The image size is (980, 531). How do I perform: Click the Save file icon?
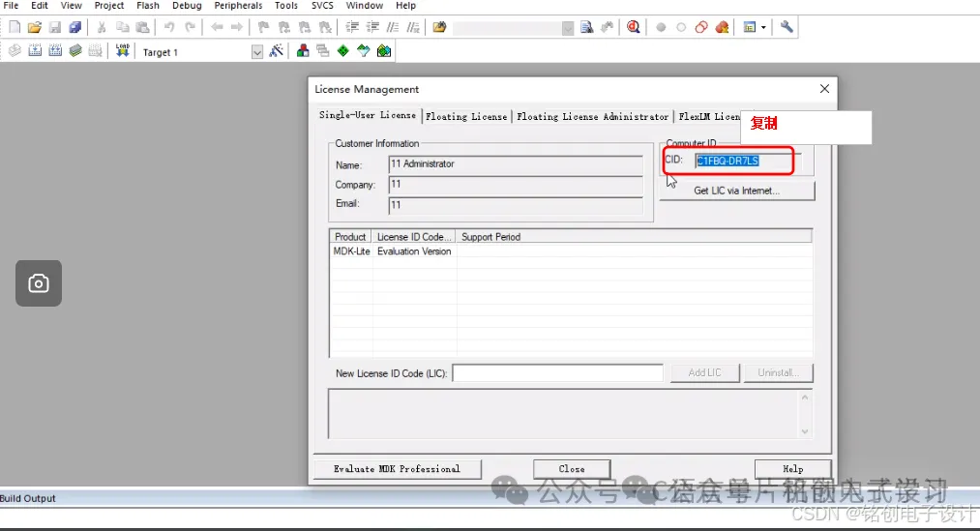(55, 27)
